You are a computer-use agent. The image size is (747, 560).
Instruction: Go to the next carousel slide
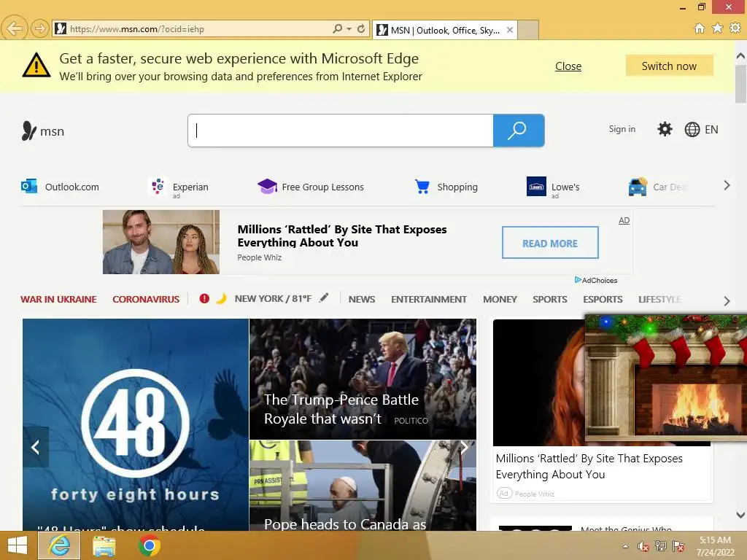point(464,447)
